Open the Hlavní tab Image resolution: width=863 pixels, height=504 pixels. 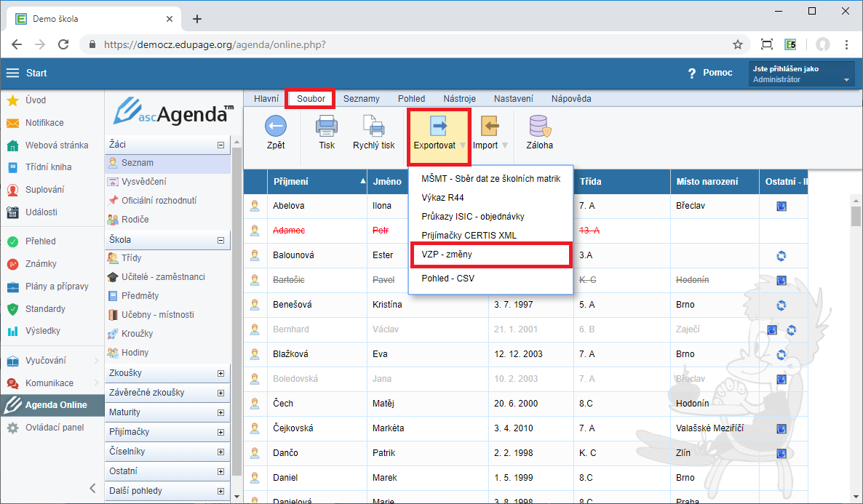[x=266, y=98]
